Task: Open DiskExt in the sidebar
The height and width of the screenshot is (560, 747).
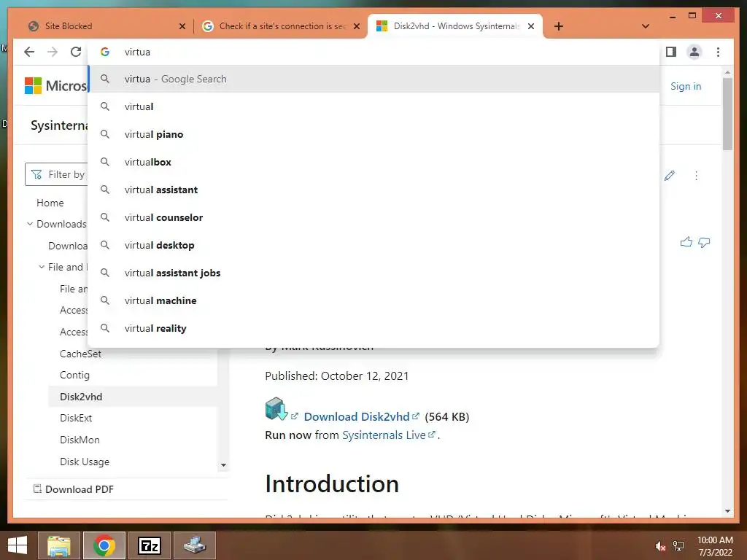Action: (76, 418)
